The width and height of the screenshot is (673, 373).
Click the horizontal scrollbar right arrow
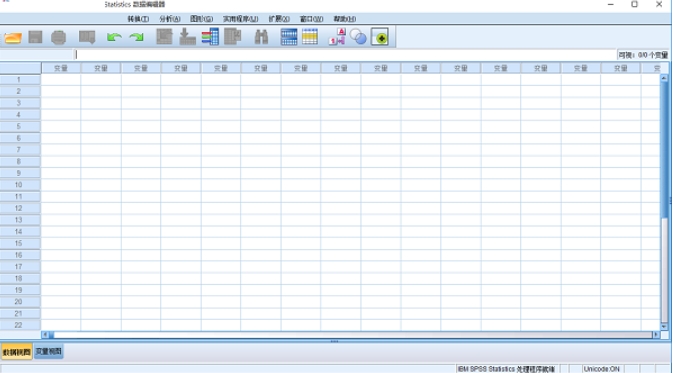point(656,334)
